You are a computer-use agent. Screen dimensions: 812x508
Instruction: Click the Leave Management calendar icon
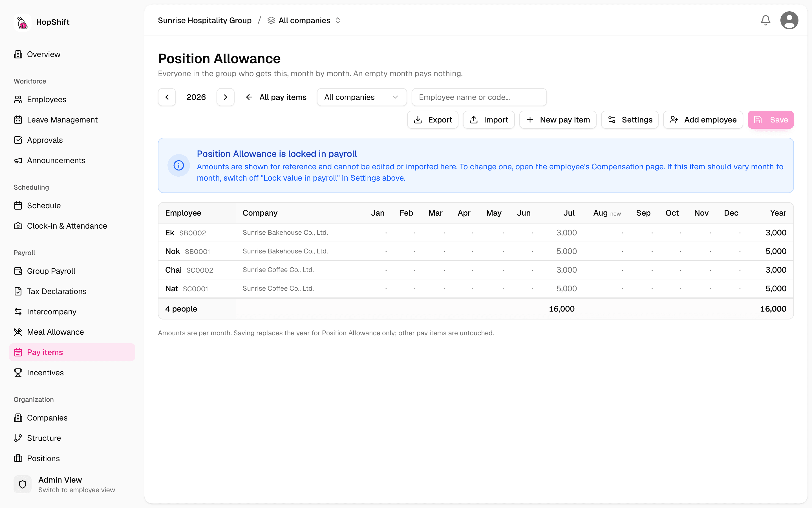(x=18, y=120)
